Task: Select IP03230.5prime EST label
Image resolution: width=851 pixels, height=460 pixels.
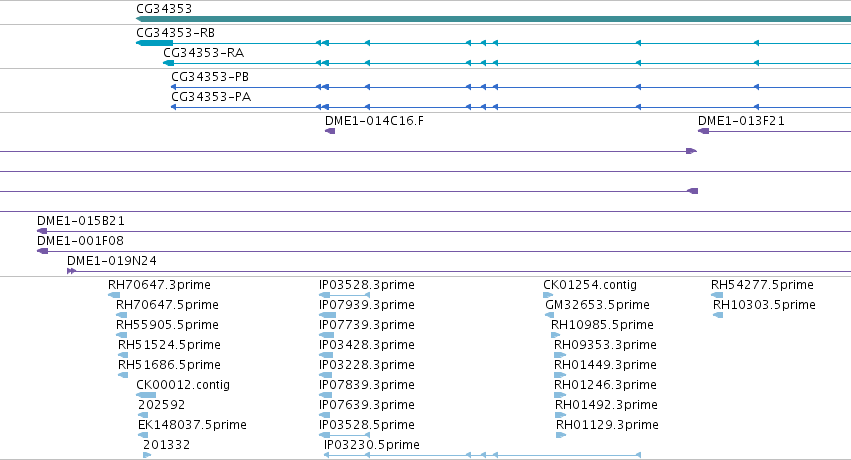Action: [x=372, y=445]
